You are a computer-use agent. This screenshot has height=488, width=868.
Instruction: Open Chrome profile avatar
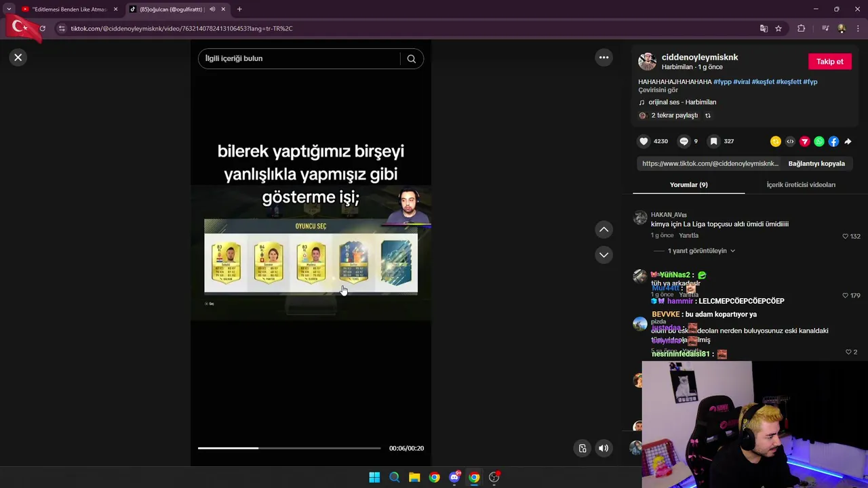click(x=842, y=28)
